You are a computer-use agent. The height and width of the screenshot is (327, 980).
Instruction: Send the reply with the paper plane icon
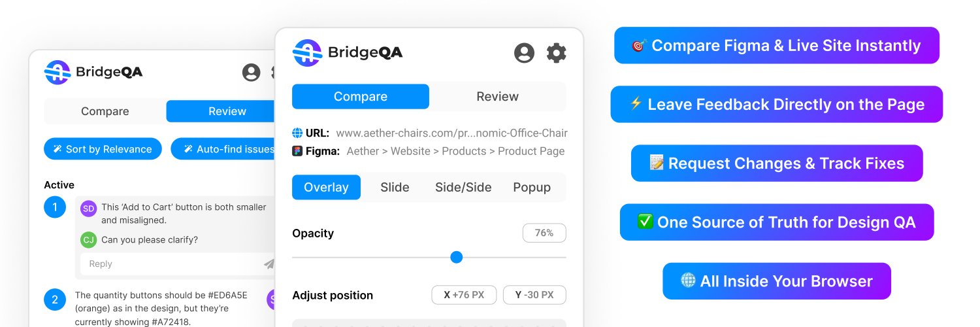coord(269,264)
